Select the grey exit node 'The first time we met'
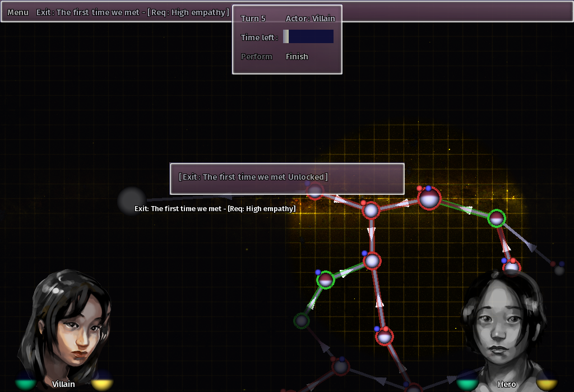 point(131,200)
